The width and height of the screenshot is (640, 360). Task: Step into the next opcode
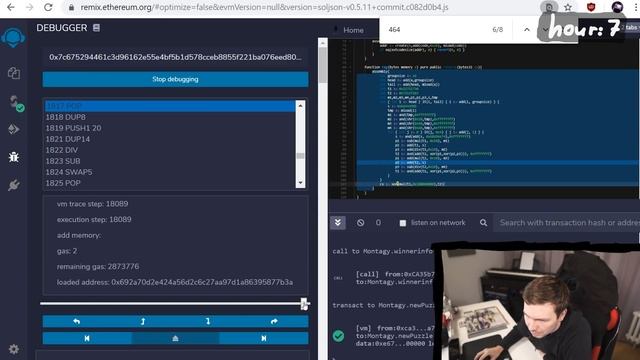[x=208, y=322]
